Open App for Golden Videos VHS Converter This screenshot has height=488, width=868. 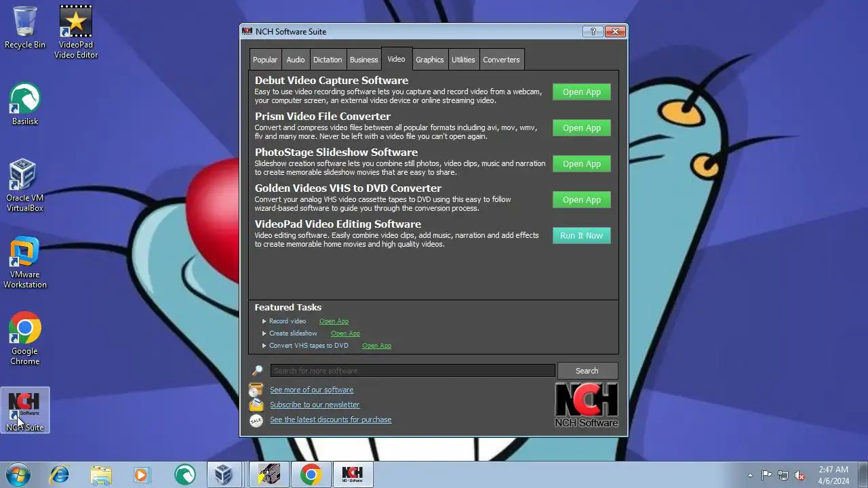(x=582, y=200)
